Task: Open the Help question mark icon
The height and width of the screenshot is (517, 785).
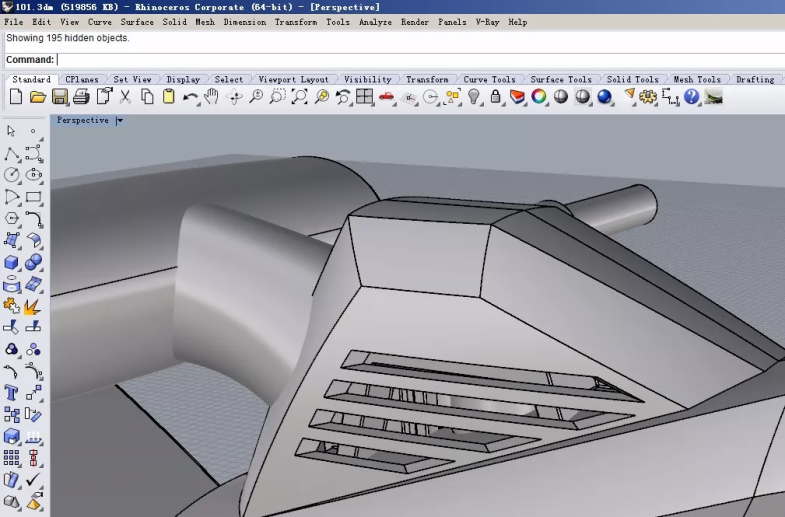Action: point(691,97)
